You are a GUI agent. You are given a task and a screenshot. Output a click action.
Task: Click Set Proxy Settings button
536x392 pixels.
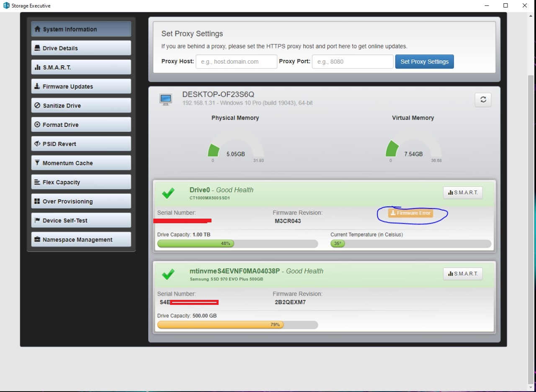pos(425,62)
